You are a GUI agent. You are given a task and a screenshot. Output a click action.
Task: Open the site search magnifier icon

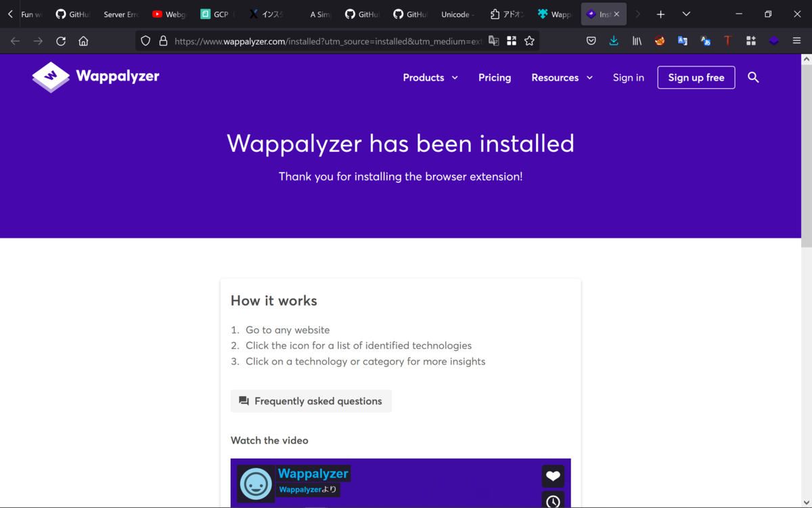pos(753,77)
